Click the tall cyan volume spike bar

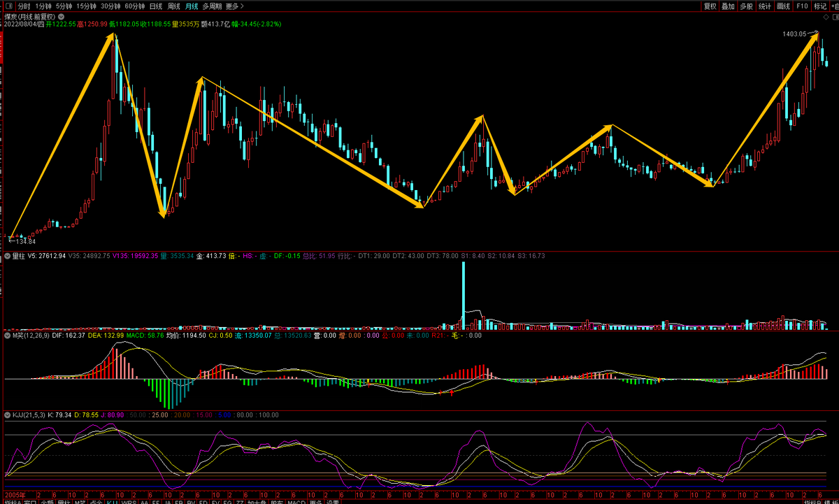pos(464,294)
